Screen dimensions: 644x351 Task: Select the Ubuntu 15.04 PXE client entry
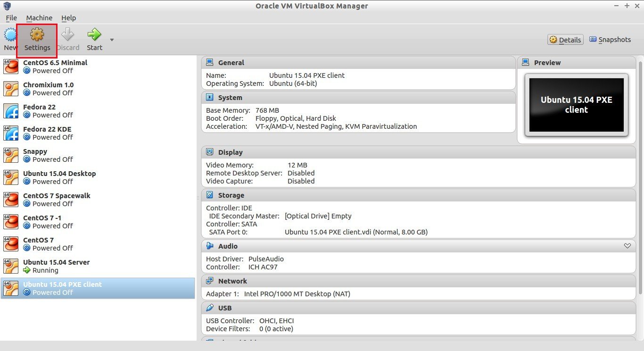pos(98,288)
